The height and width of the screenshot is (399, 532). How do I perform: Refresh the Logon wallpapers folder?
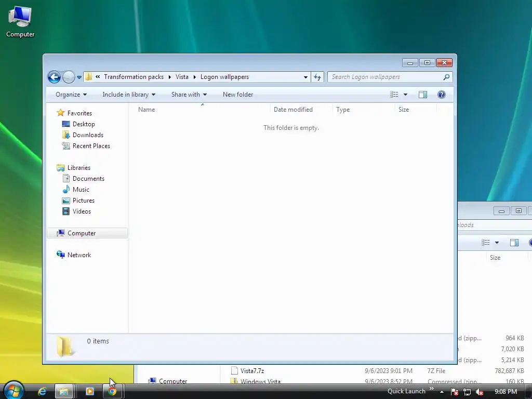[x=317, y=77]
